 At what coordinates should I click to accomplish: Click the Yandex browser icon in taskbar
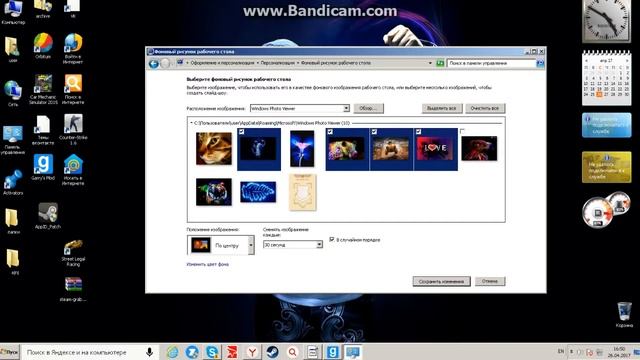click(x=252, y=352)
